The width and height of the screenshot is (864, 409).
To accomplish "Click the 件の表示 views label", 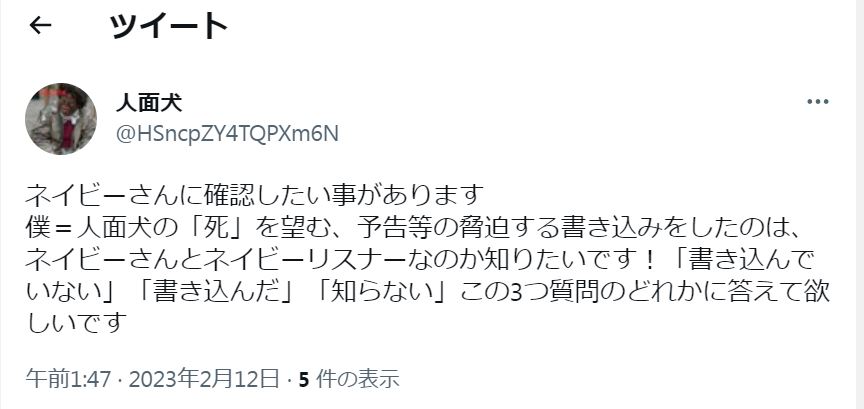I will pos(358,379).
